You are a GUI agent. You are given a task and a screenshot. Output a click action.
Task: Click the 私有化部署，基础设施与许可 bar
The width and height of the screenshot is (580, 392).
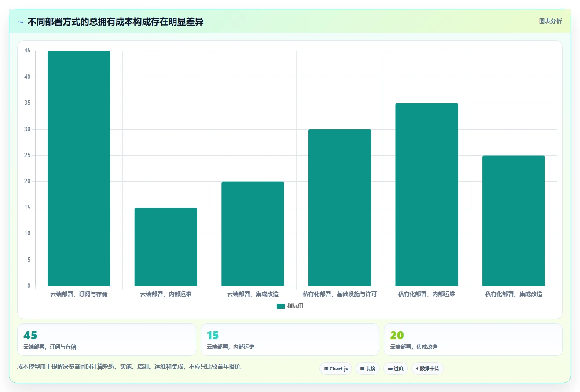click(340, 208)
